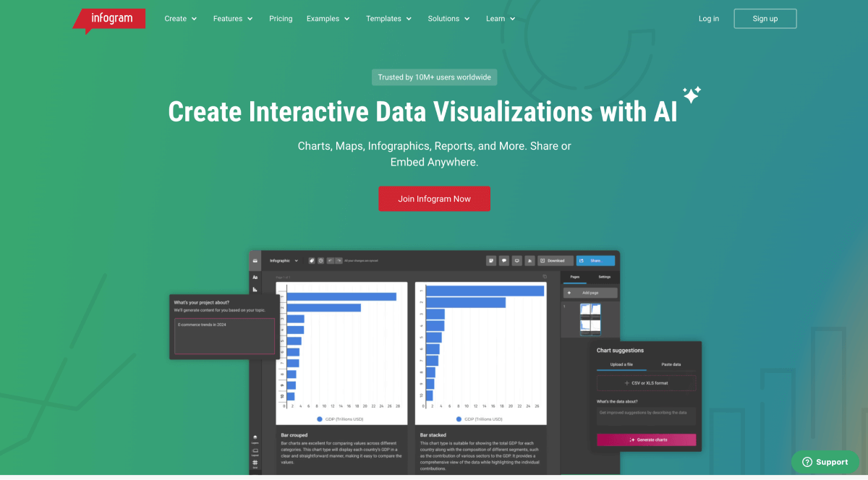868x480 pixels.
Task: Click the 'Page 1 of 1' label
Action: coord(283,277)
